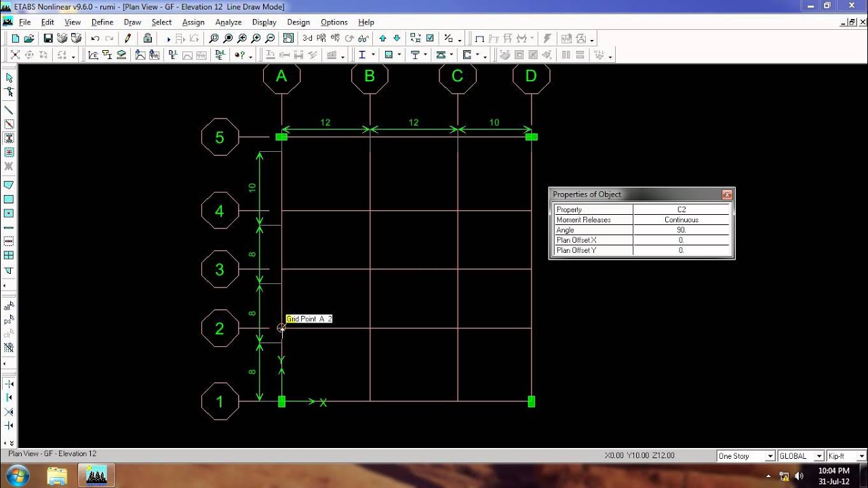Screen dimensions: 868x488
Task: Click the Previous Selection ps icon
Action: pyautogui.click(x=9, y=320)
